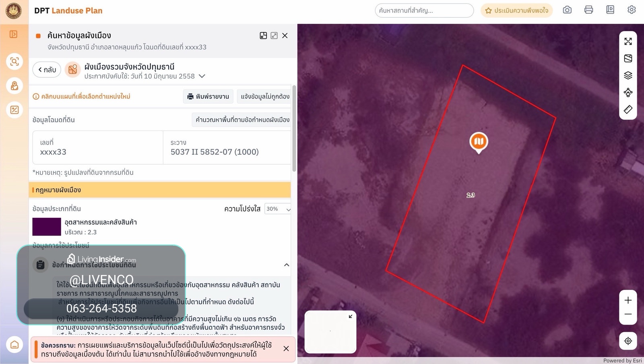Click แจ้งข้อมูลไม่ถูกต้อง report incorrect data
This screenshot has height=364, width=644.
point(265,97)
